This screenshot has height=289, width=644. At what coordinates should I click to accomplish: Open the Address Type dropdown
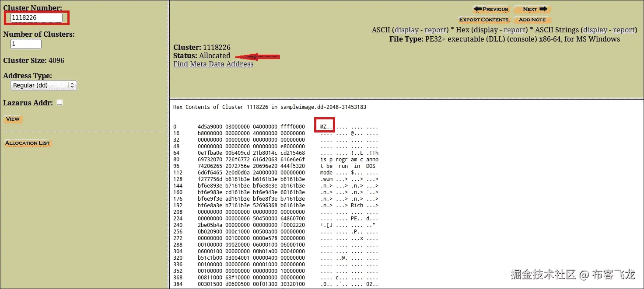tap(43, 85)
